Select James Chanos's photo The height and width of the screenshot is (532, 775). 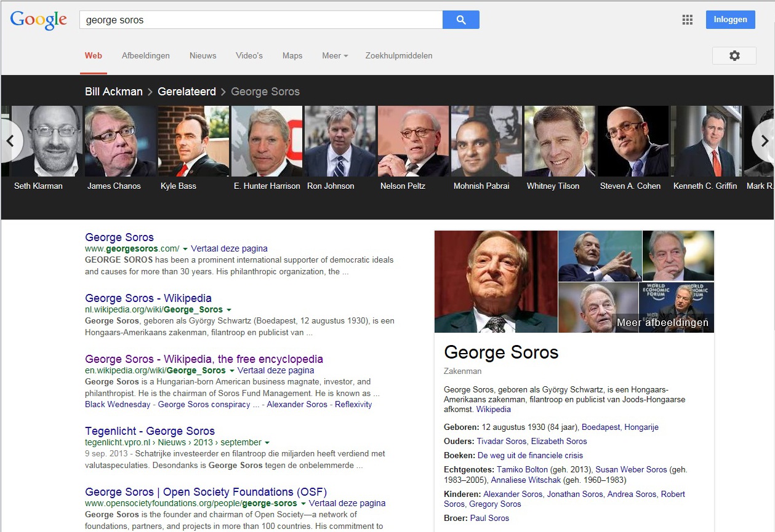click(x=120, y=141)
